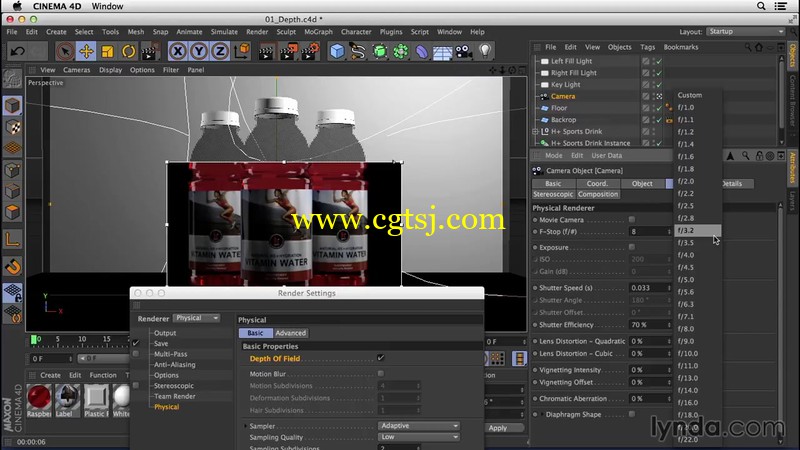Select the Live Selection tool
The width and height of the screenshot is (800, 450).
tap(65, 51)
